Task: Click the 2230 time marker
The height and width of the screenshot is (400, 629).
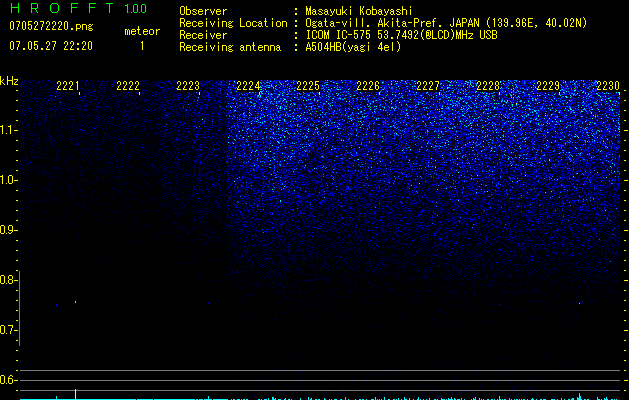Action: pos(608,85)
